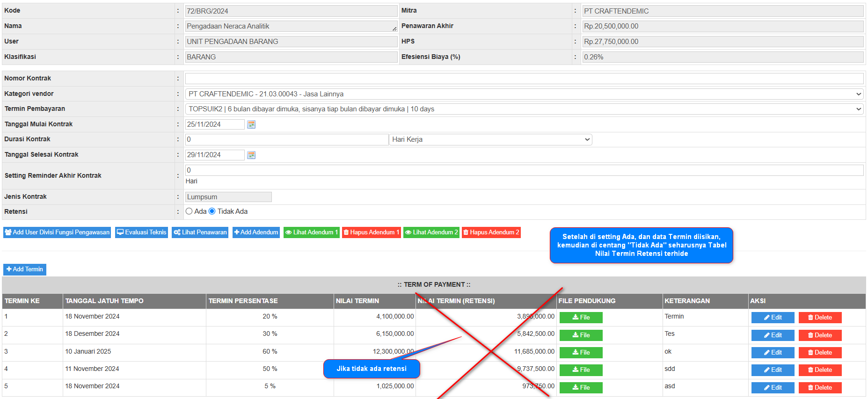This screenshot has height=399, width=868.
Task: Remove Hapus Adendum 1
Action: click(371, 232)
